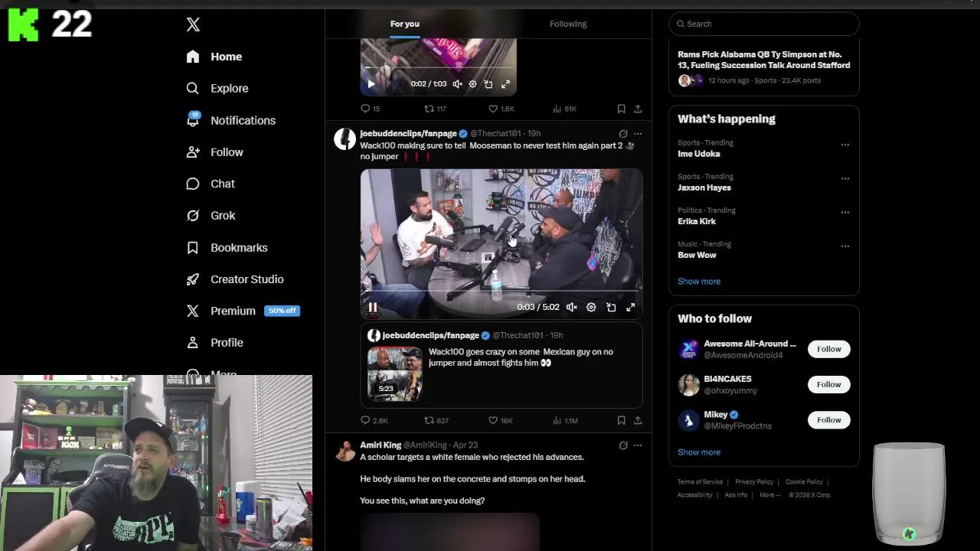Expand the footer More menu
This screenshot has width=980, height=551.
coord(769,495)
